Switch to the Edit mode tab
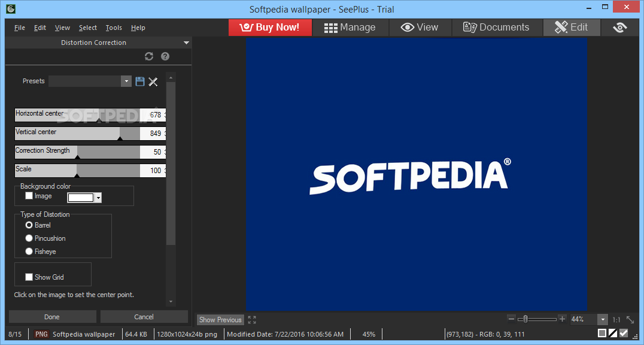This screenshot has height=345, width=644. point(572,28)
